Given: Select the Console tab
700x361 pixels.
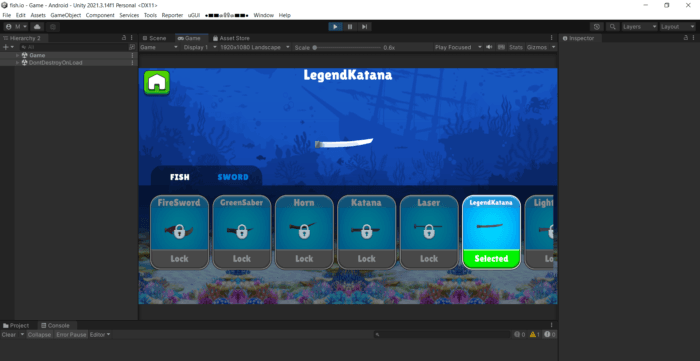Looking at the screenshot, I should click(55, 325).
